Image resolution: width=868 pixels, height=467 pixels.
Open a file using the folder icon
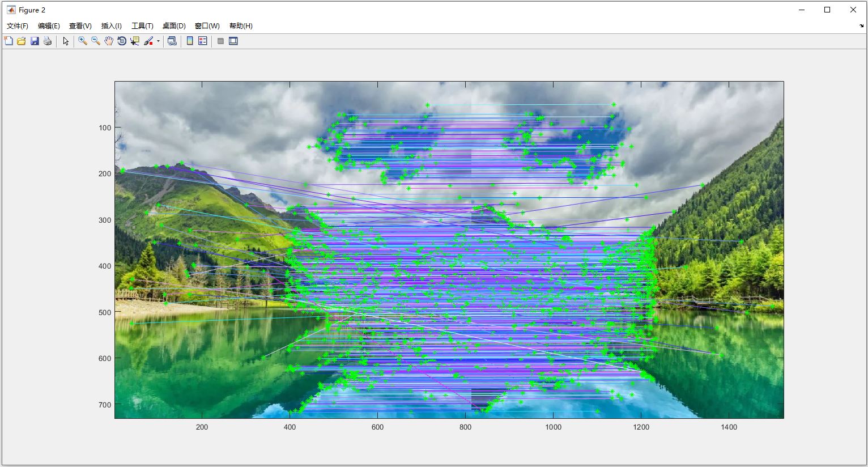(22, 41)
